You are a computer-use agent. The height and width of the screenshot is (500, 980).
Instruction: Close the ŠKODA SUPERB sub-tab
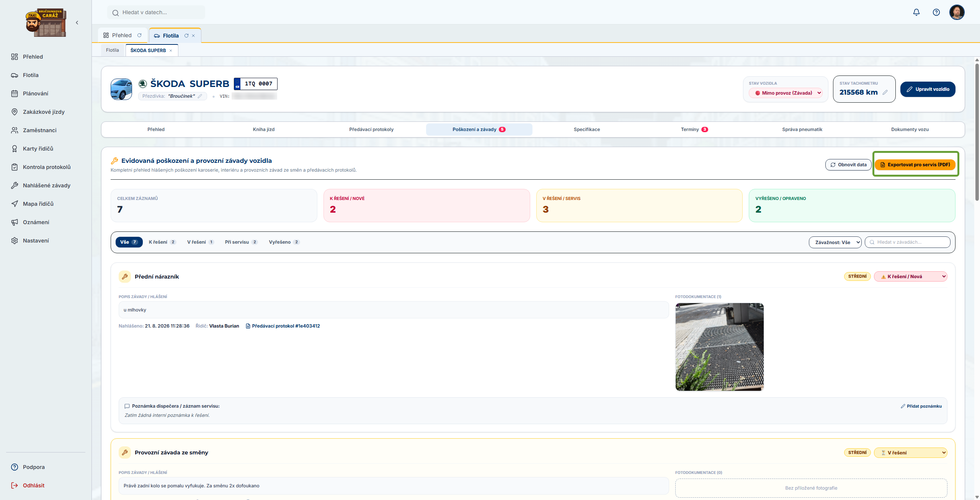click(171, 51)
